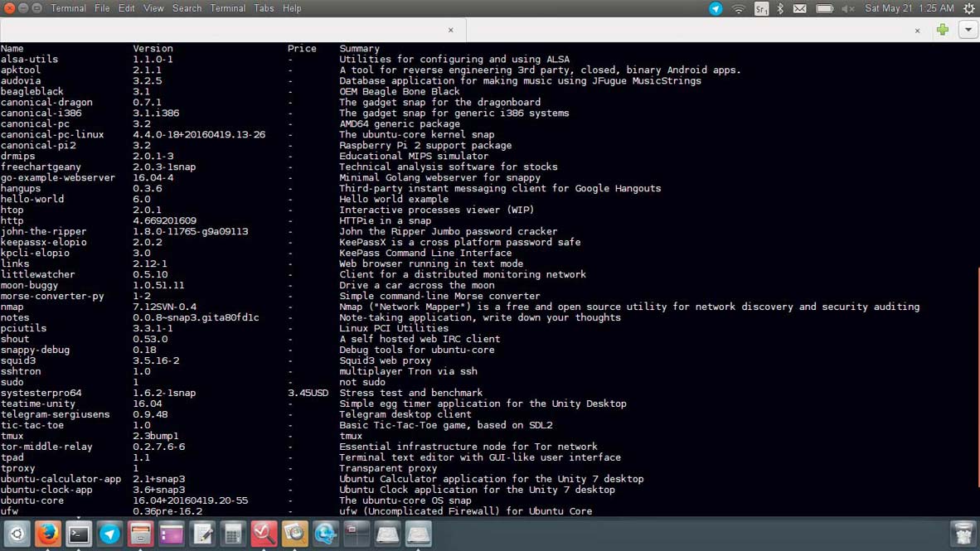This screenshot has height=551, width=980.
Task: Open the first disk drive icon
Action: [387, 534]
